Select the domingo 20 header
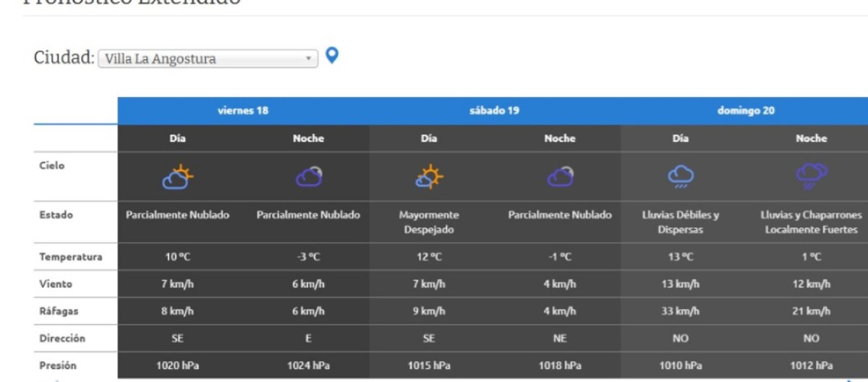Screen dimensions: 868x382 pos(745,111)
